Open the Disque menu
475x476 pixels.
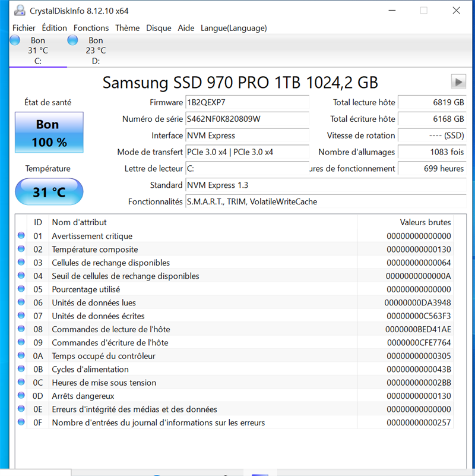[x=159, y=28]
